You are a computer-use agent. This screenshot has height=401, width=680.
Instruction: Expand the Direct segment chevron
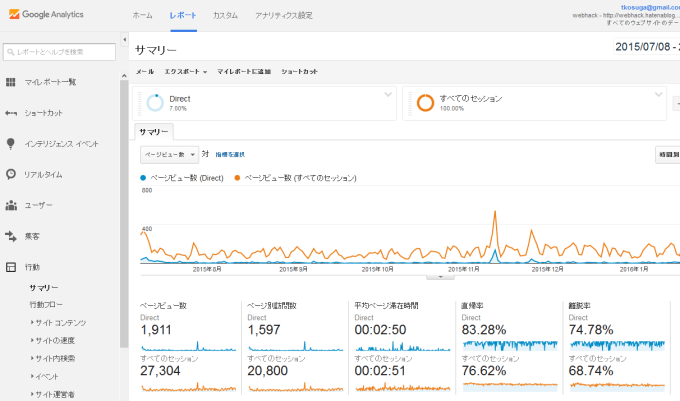(x=388, y=94)
